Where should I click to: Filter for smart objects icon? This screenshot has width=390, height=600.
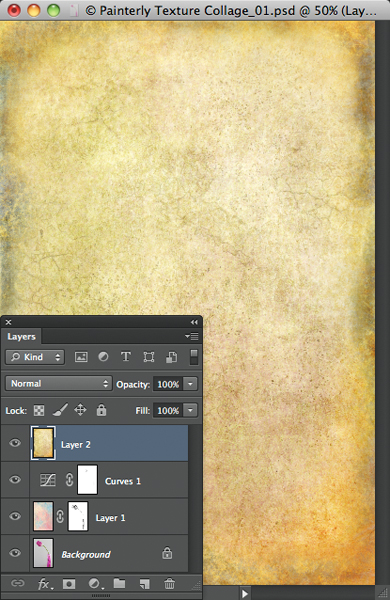(171, 357)
